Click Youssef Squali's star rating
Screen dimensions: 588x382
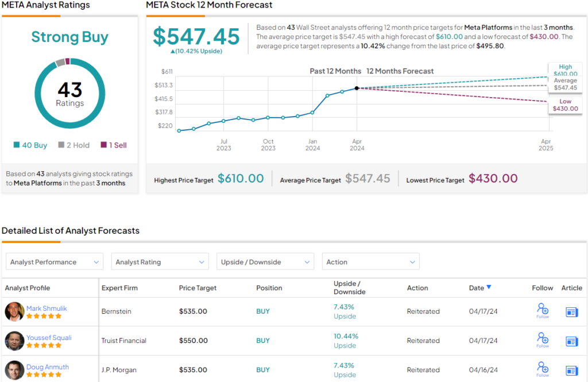point(44,345)
